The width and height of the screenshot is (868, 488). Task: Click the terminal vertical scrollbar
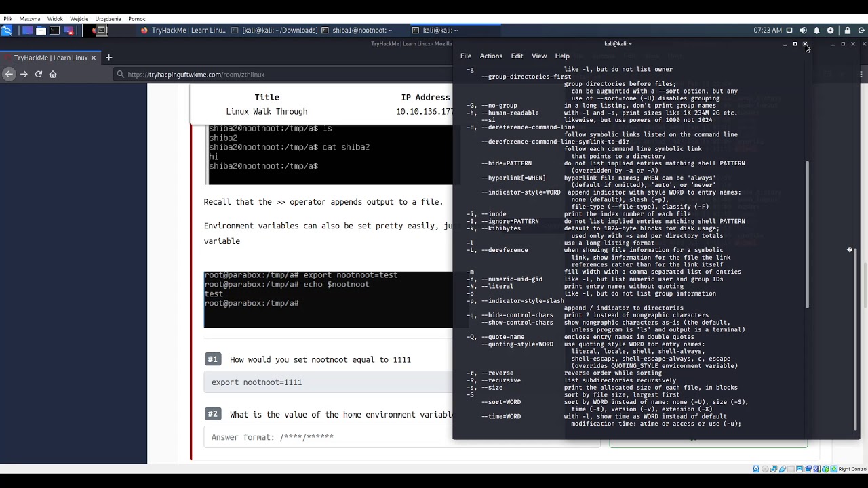807,235
